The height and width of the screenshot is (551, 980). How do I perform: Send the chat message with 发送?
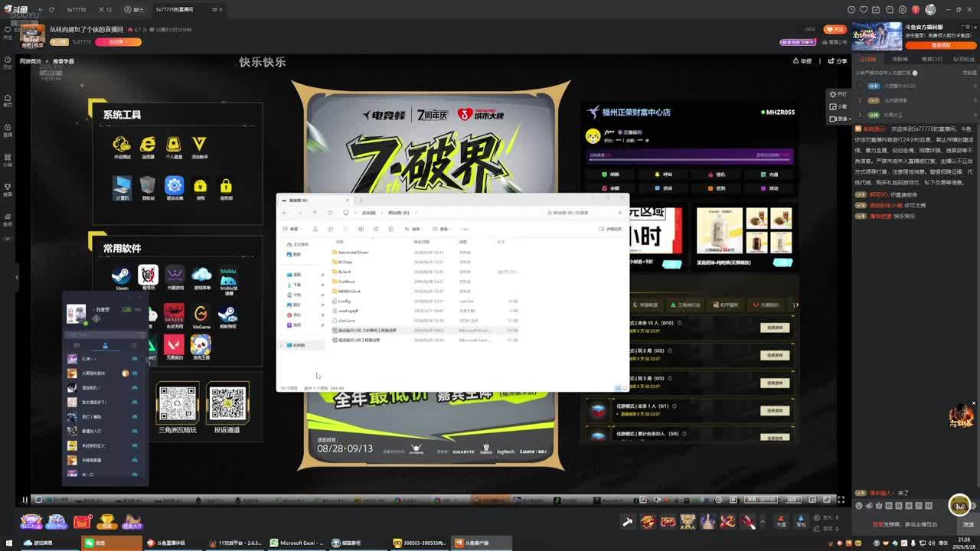click(967, 525)
